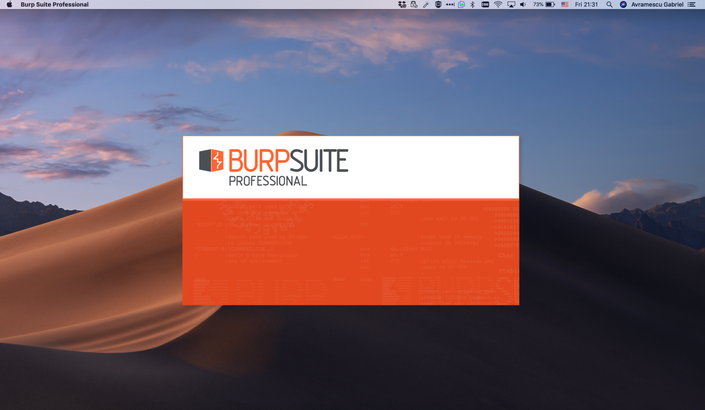Screen dimensions: 705x410
Task: Click the keyboard viewer menu bar icon
Action: coord(485,4)
